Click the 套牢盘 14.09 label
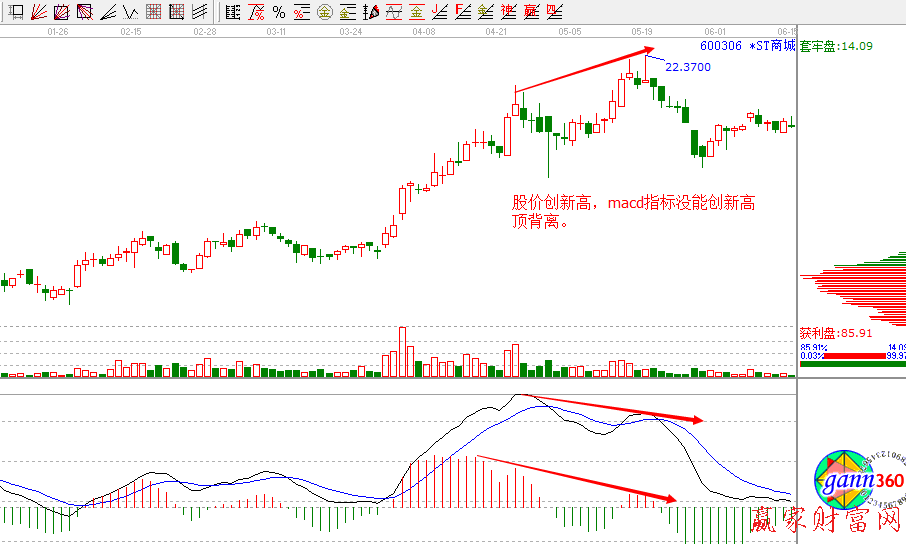Viewport: 906px width, 544px height. pos(836,46)
